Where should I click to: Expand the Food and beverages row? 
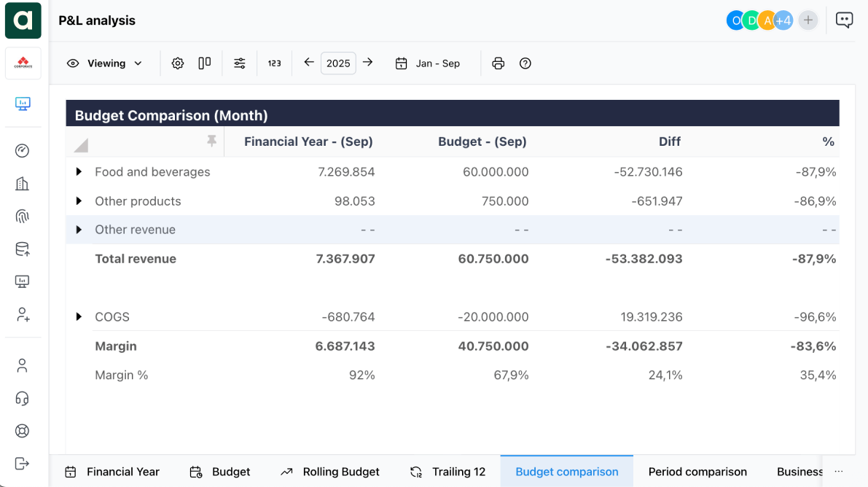pyautogui.click(x=79, y=172)
